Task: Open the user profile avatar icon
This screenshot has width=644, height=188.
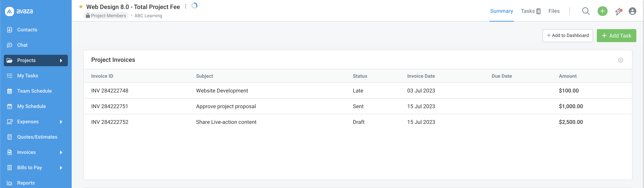Action: point(632,11)
